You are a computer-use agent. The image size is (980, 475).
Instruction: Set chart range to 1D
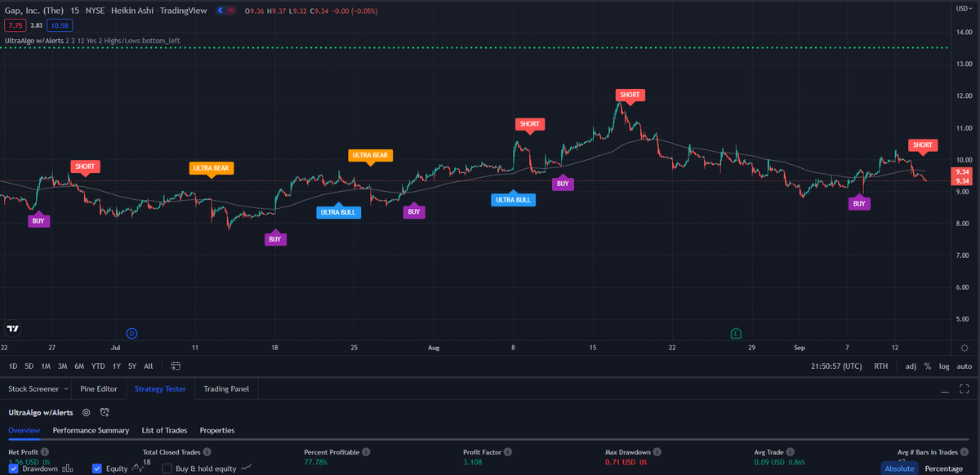(x=13, y=366)
